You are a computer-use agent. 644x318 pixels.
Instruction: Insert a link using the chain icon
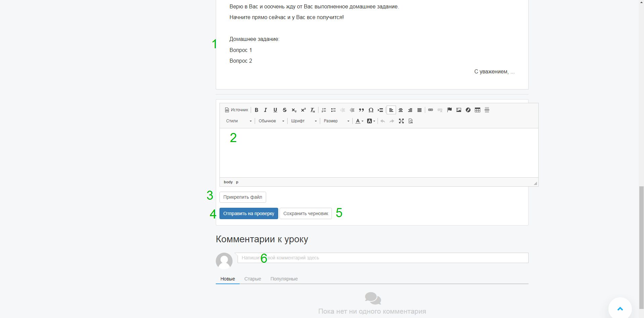point(431,110)
